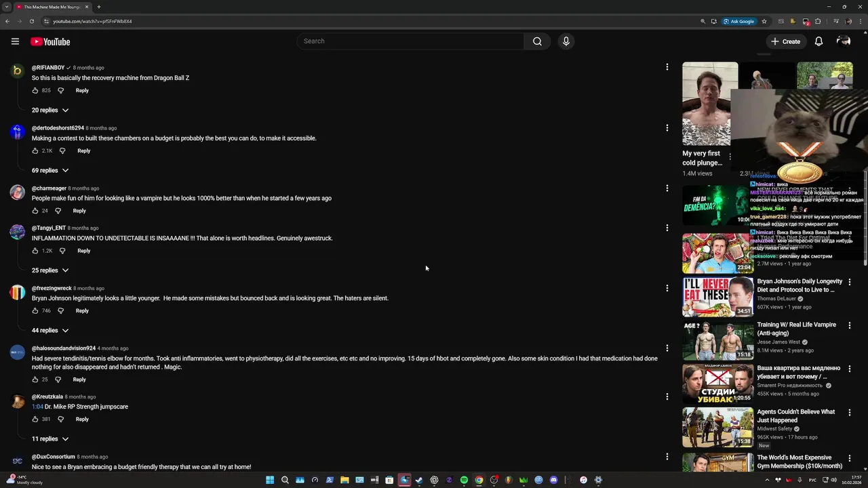The height and width of the screenshot is (488, 868).
Task: Open Windows taskbar search
Action: click(285, 480)
